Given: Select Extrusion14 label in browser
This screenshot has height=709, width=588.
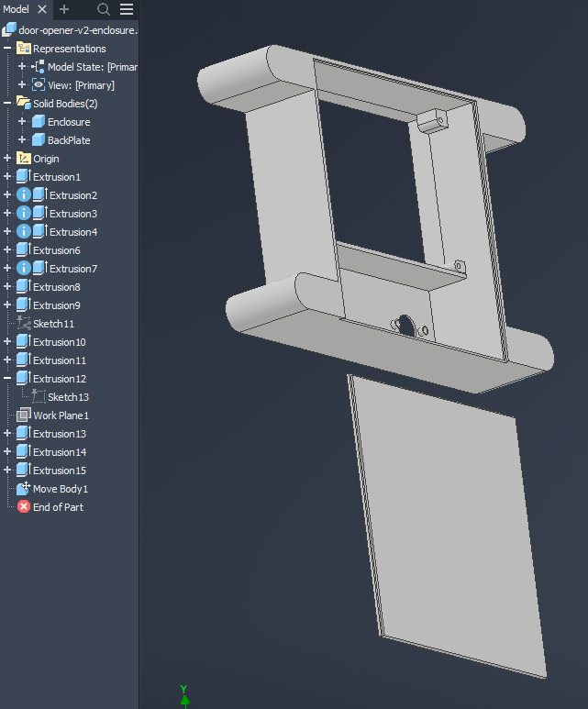Looking at the screenshot, I should [x=60, y=452].
